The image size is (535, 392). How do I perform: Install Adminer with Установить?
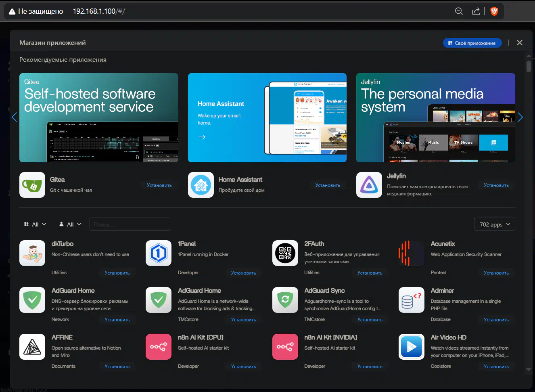click(496, 320)
